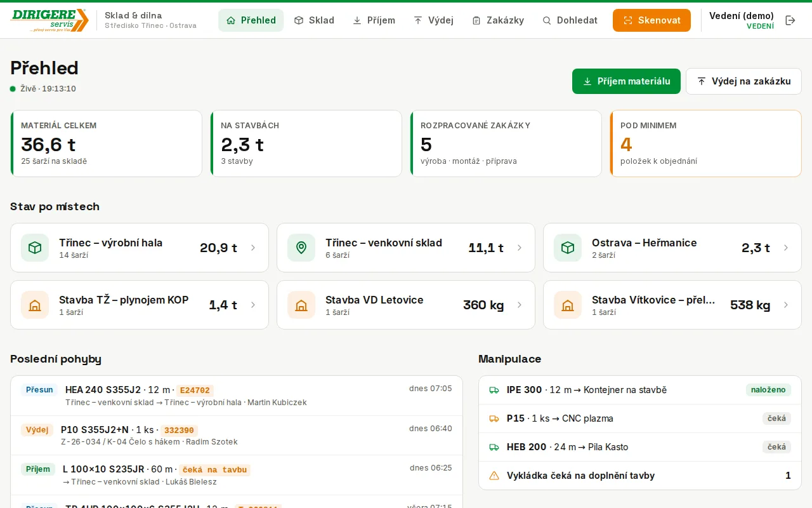This screenshot has height=508, width=812.
Task: Click the 360 kg value on VD Letovice
Action: (483, 305)
